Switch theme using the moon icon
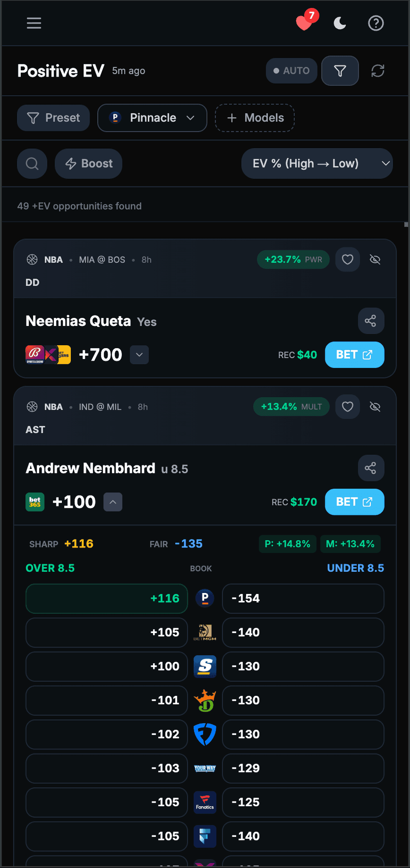The height and width of the screenshot is (868, 410). 340,23
